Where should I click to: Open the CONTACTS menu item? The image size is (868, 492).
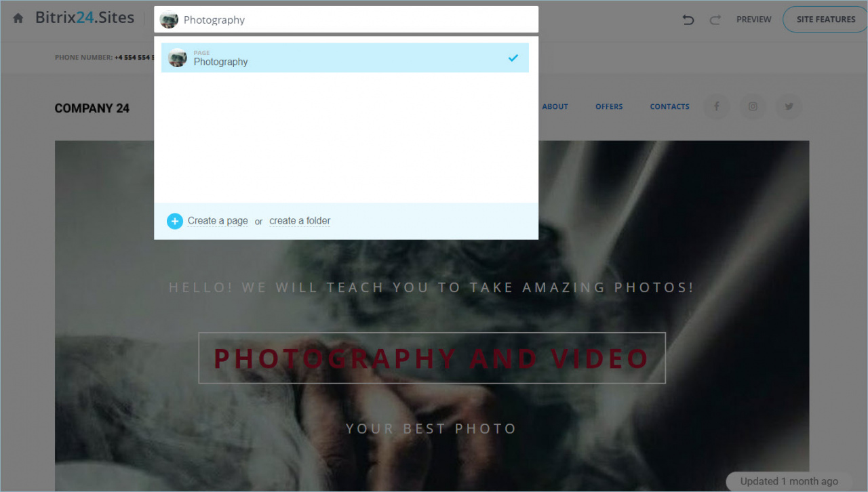coord(669,106)
